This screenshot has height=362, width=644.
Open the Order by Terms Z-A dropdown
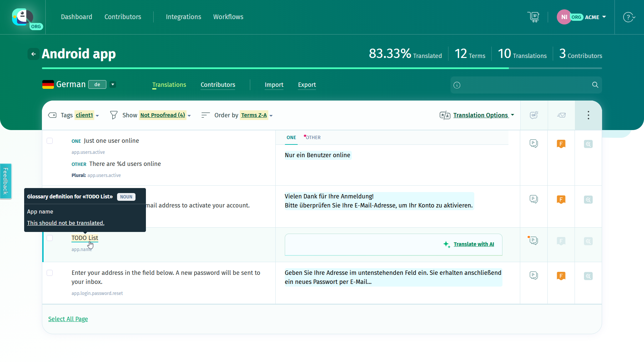tap(257, 115)
